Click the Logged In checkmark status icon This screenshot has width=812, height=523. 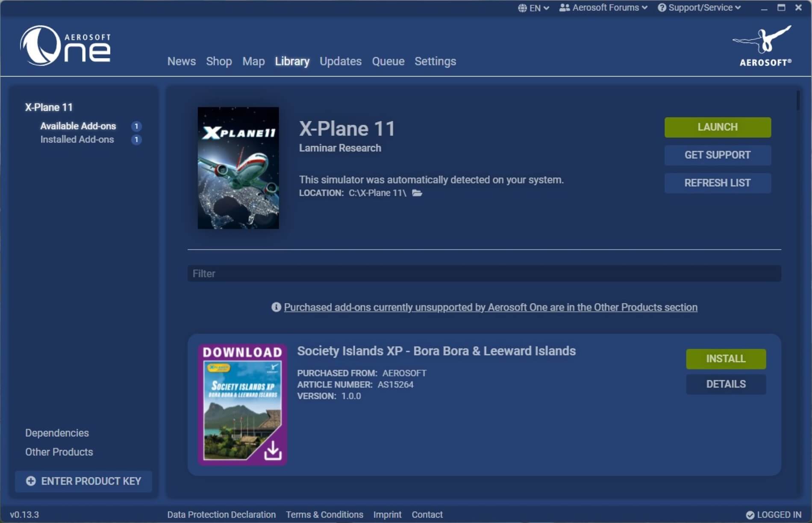coord(750,515)
